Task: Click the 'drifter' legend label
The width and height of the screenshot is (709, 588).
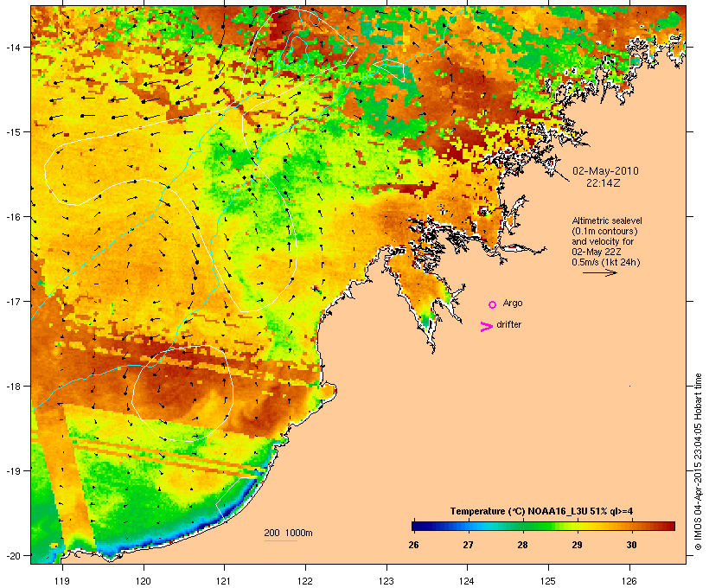Action: point(508,324)
